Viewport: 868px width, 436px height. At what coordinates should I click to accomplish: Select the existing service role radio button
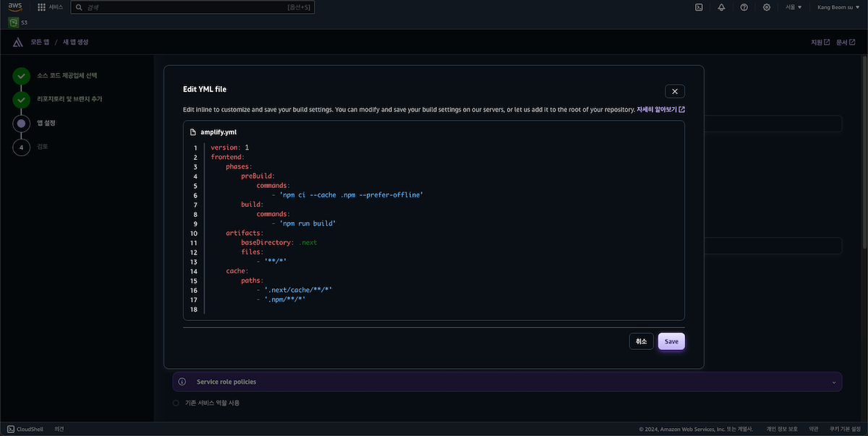click(x=176, y=403)
